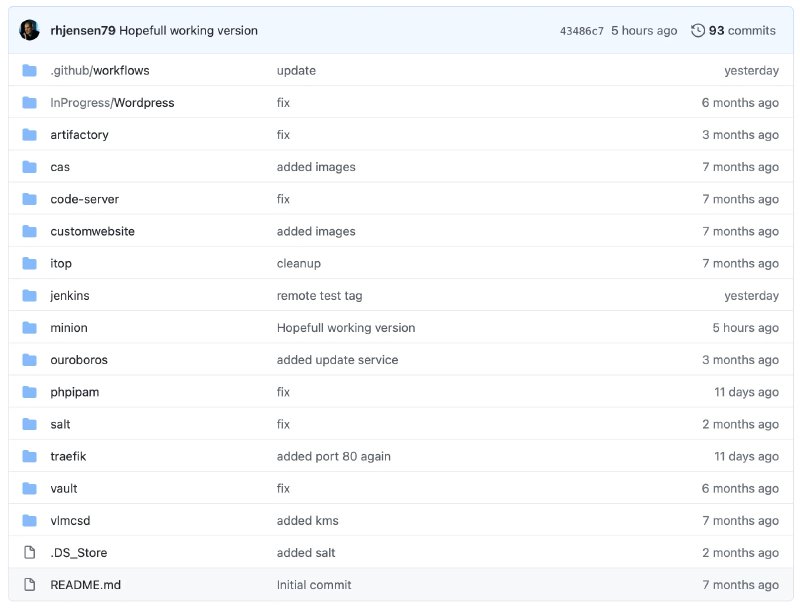Open the 'update' commit message for .github/workflows
The height and width of the screenshot is (610, 800).
296,70
